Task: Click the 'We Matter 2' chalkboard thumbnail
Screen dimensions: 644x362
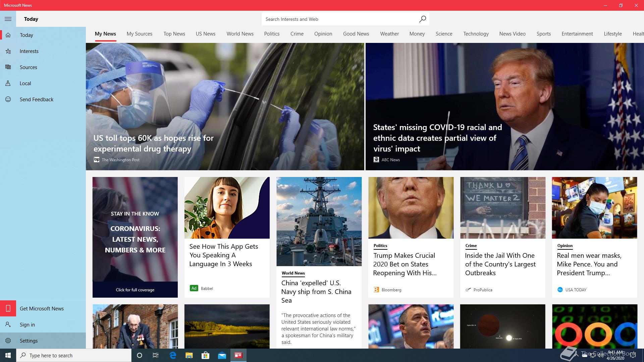Action: pyautogui.click(x=502, y=208)
